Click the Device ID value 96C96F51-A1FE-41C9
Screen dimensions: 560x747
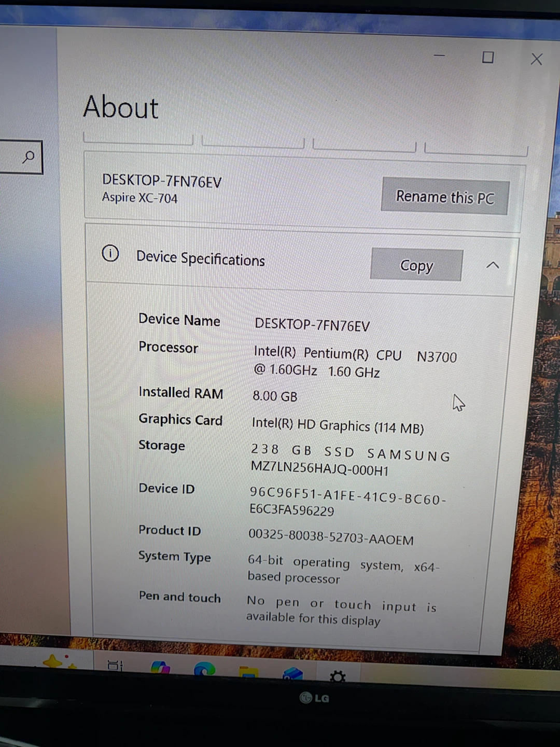coord(347,502)
